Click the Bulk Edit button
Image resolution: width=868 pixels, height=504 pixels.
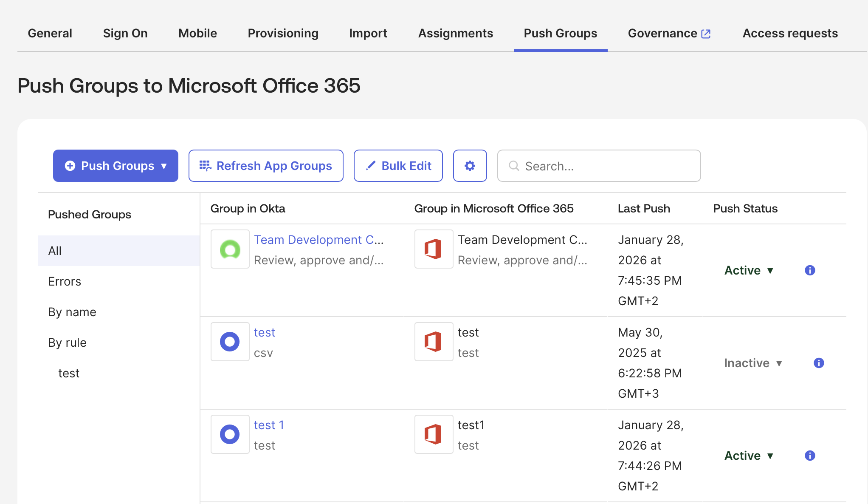pyautogui.click(x=398, y=166)
